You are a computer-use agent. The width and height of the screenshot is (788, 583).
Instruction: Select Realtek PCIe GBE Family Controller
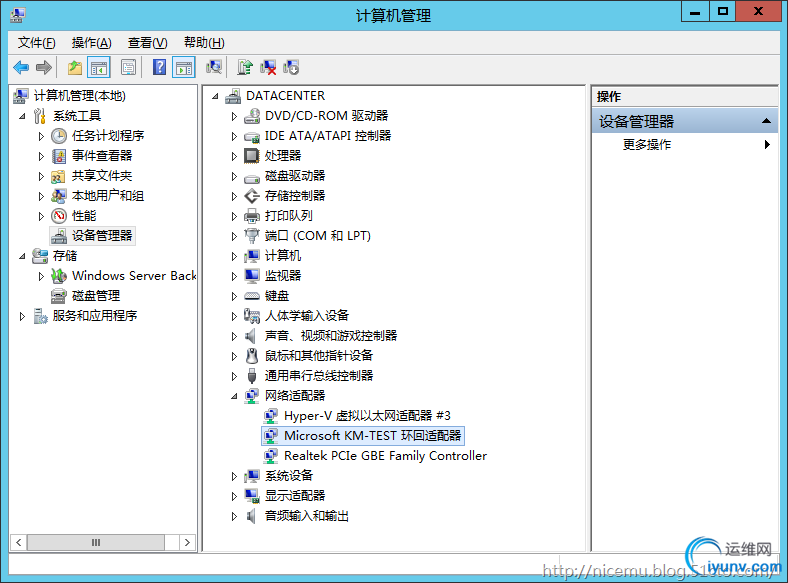coord(385,456)
